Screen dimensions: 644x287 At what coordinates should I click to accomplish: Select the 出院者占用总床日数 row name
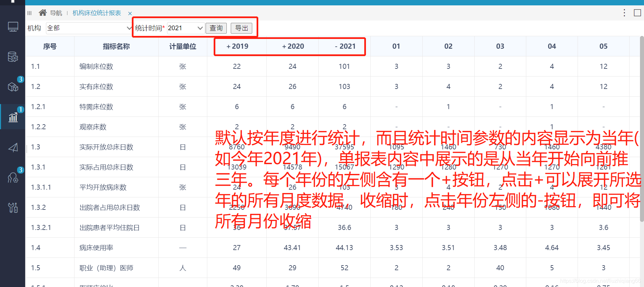point(110,207)
